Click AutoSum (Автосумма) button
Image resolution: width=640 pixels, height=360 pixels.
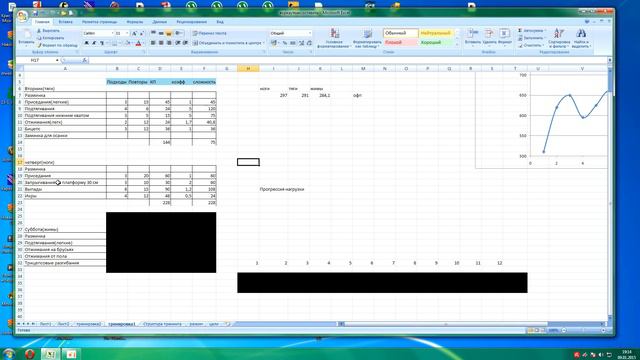pos(532,31)
